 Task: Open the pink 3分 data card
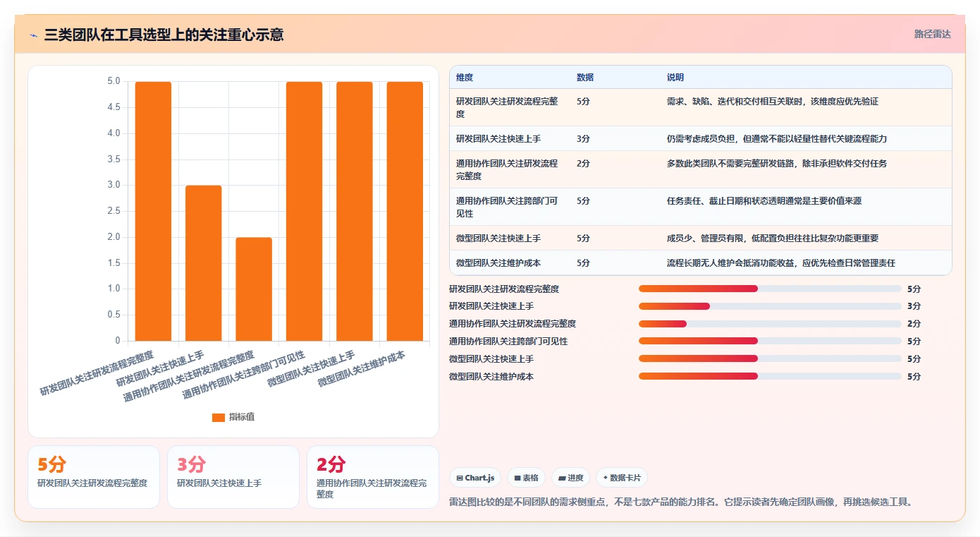[233, 476]
